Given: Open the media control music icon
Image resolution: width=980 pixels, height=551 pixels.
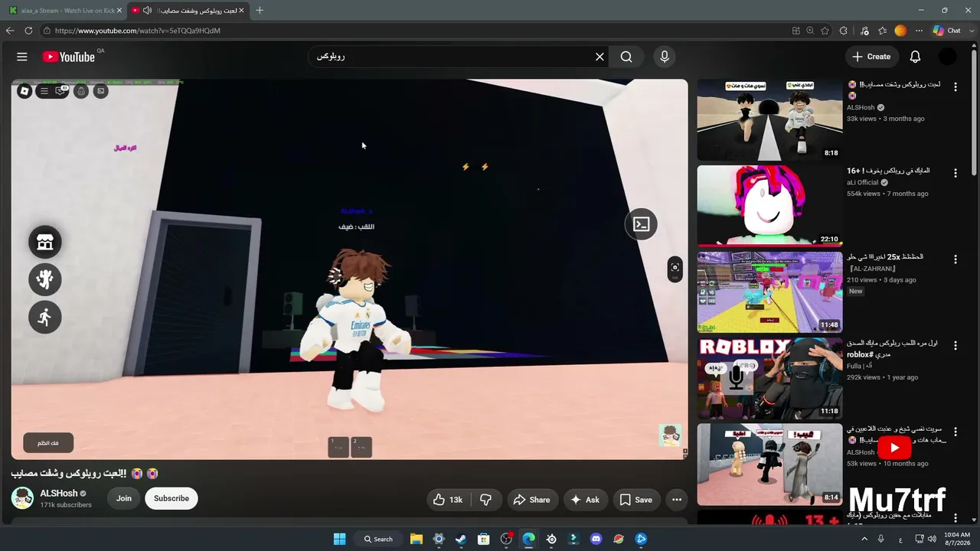Looking at the screenshot, I should click(864, 31).
